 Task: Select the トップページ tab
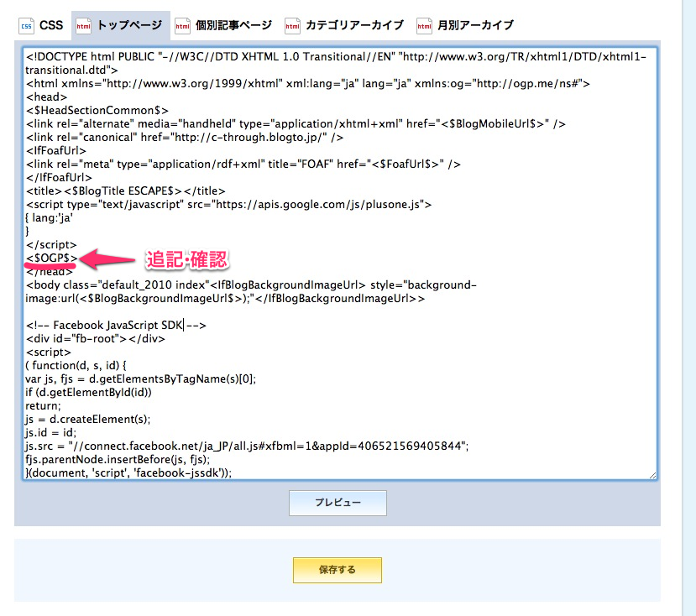point(120,25)
